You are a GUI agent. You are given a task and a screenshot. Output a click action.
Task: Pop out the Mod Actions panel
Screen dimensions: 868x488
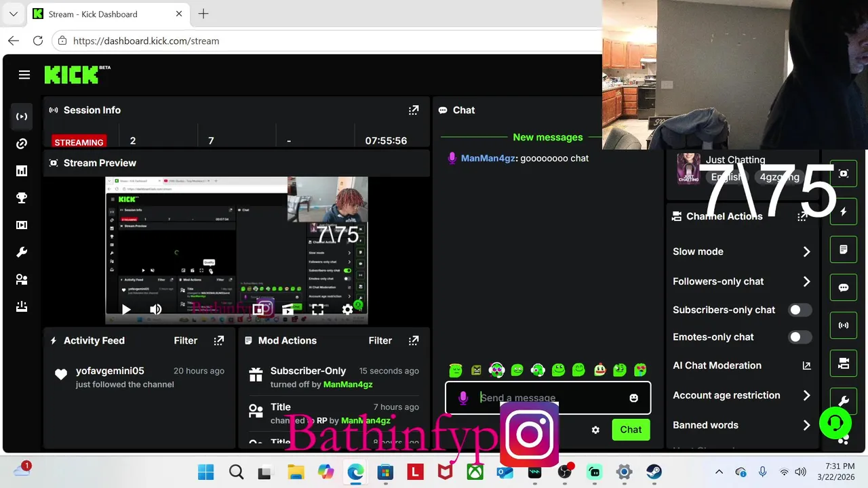pos(414,340)
